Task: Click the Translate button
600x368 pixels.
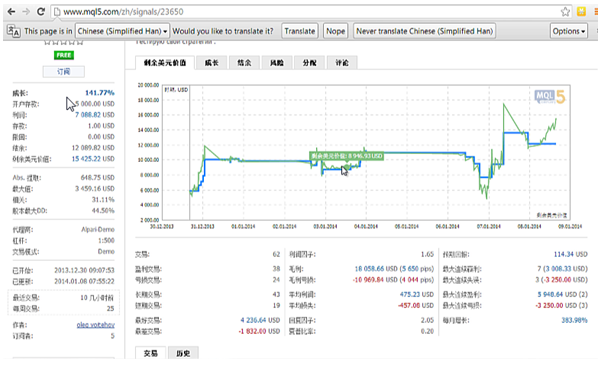Action: click(300, 31)
